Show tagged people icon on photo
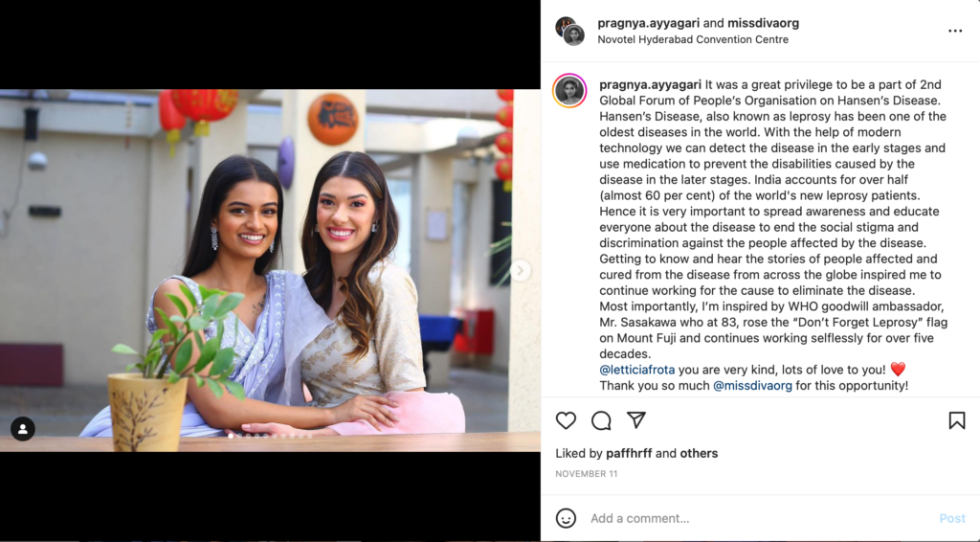 coord(23,429)
